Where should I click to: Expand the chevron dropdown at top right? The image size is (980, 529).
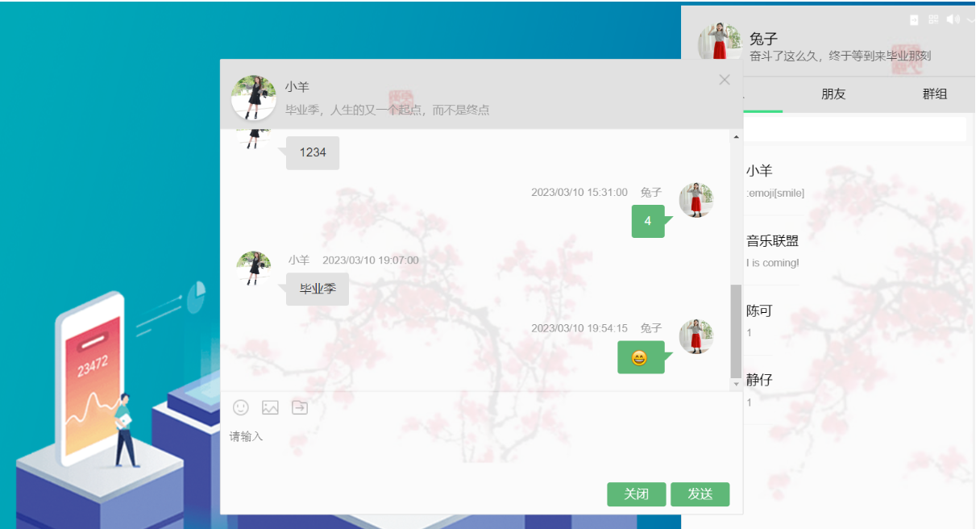[971, 20]
